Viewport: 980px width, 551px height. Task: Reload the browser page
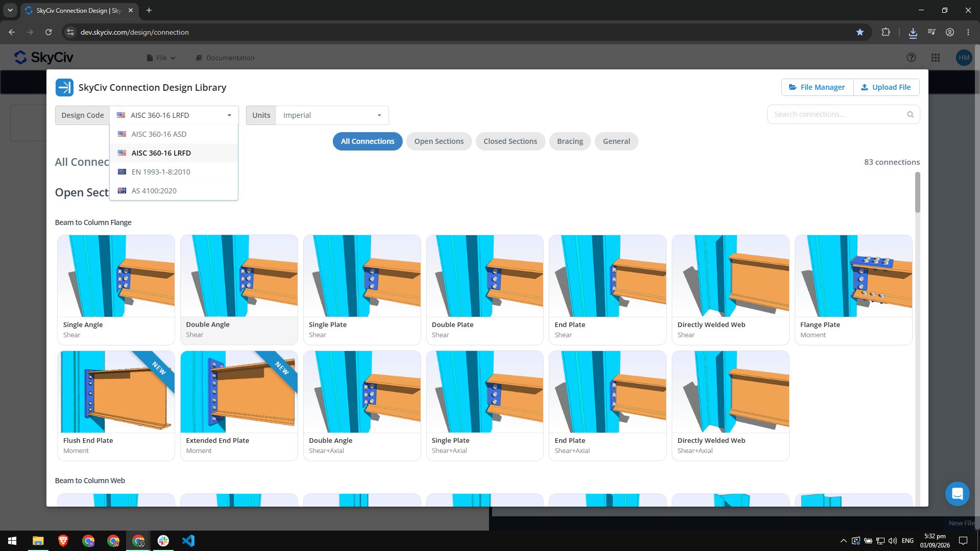pos(48,32)
